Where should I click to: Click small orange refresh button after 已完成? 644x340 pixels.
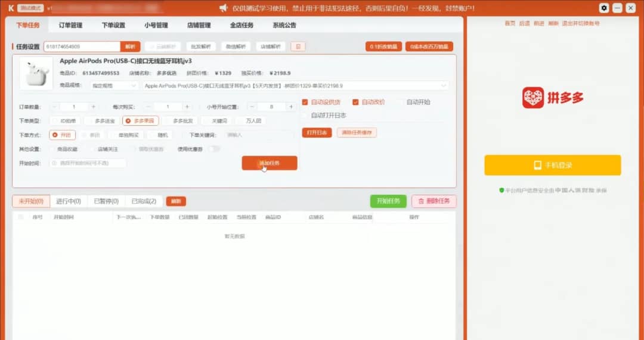click(x=176, y=201)
